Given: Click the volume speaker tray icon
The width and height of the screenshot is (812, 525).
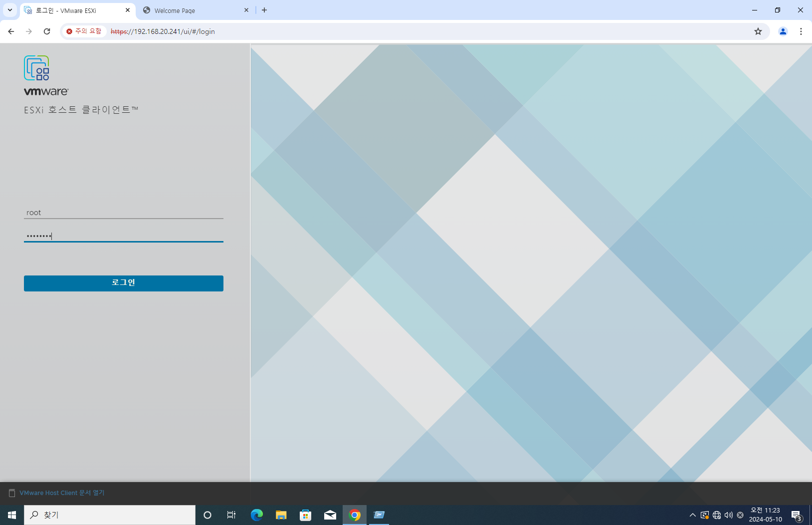Looking at the screenshot, I should [x=729, y=515].
